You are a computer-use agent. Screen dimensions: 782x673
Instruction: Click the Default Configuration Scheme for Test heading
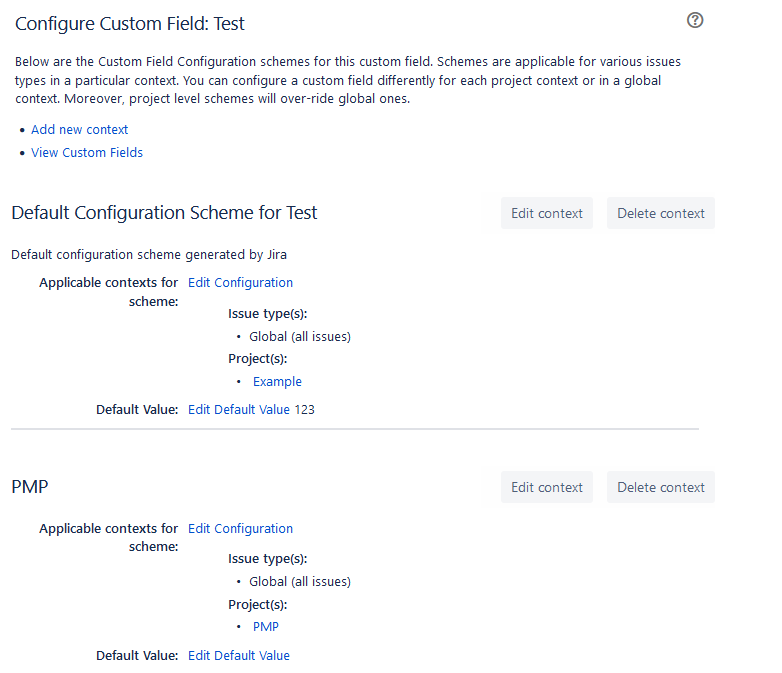click(164, 213)
